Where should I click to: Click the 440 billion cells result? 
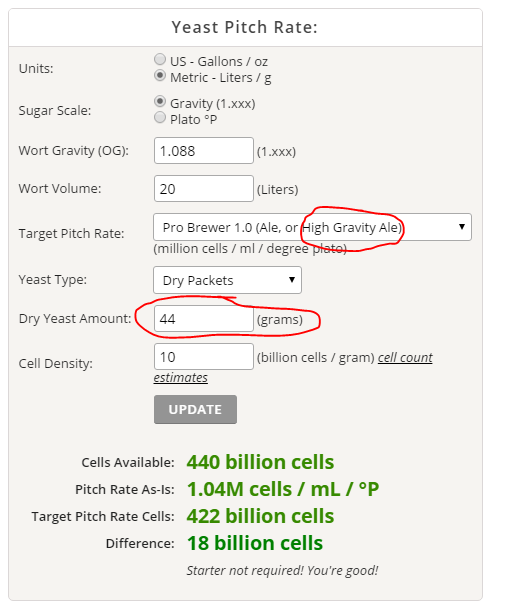[x=260, y=462]
